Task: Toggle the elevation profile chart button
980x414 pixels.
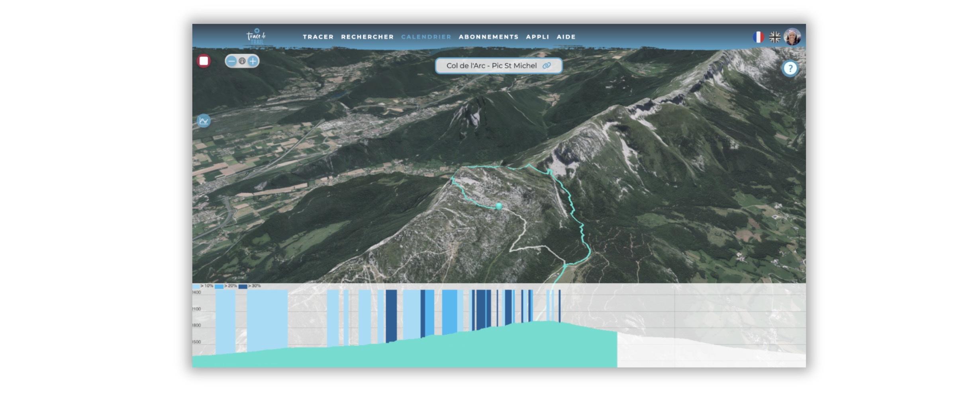Action: (x=204, y=121)
